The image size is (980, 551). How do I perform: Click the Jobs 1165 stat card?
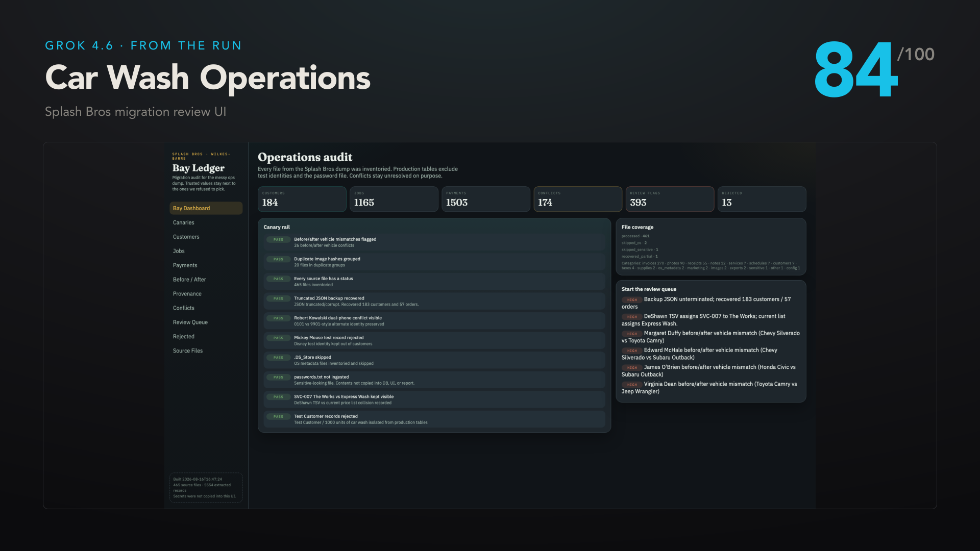(394, 199)
